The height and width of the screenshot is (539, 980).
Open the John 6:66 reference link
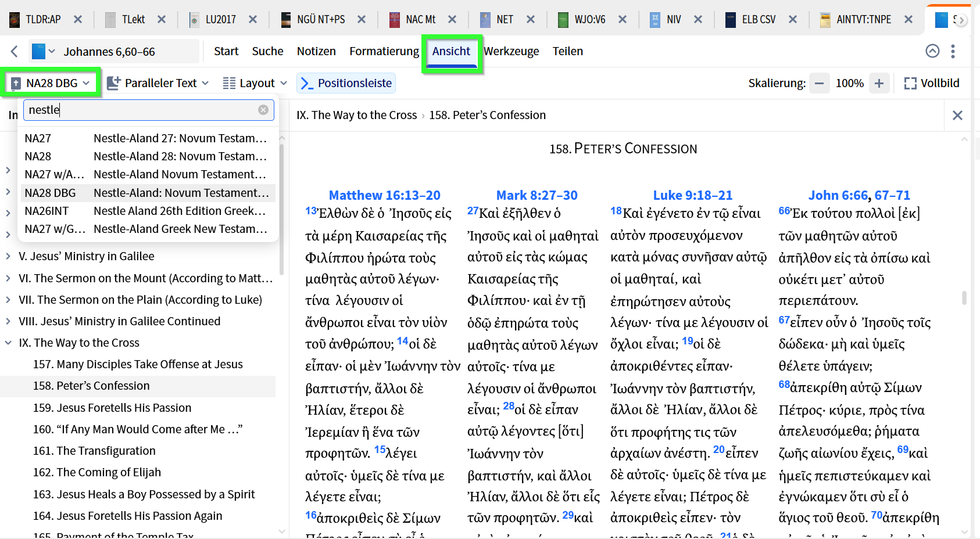point(839,195)
